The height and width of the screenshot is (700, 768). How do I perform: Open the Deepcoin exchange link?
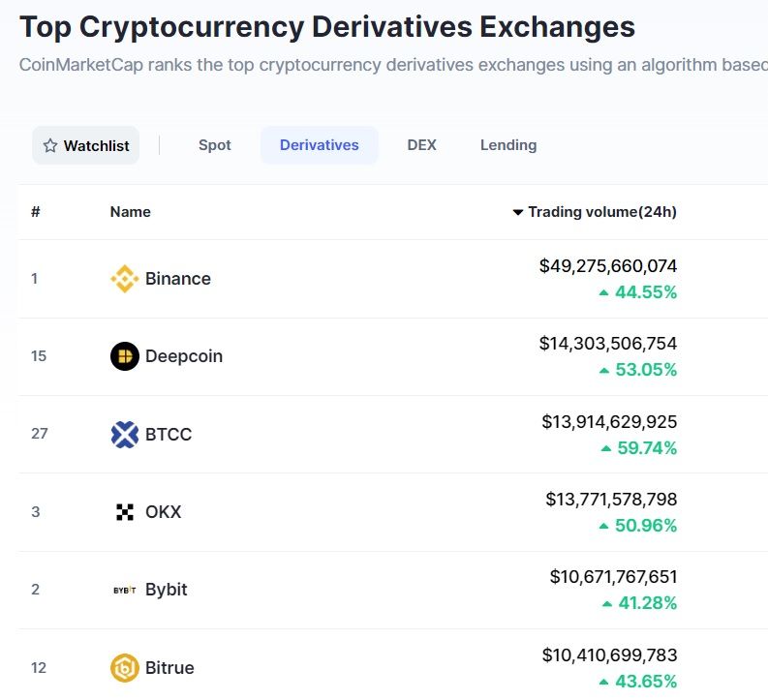click(x=184, y=356)
